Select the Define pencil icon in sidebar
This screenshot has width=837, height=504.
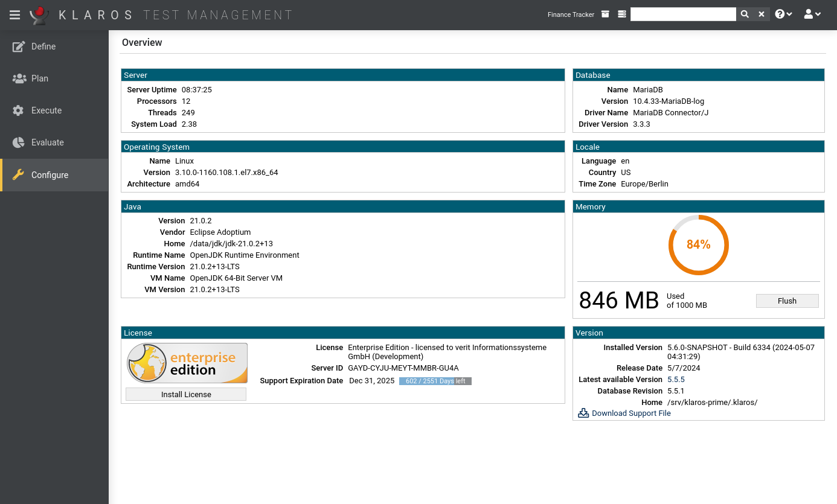pyautogui.click(x=19, y=46)
